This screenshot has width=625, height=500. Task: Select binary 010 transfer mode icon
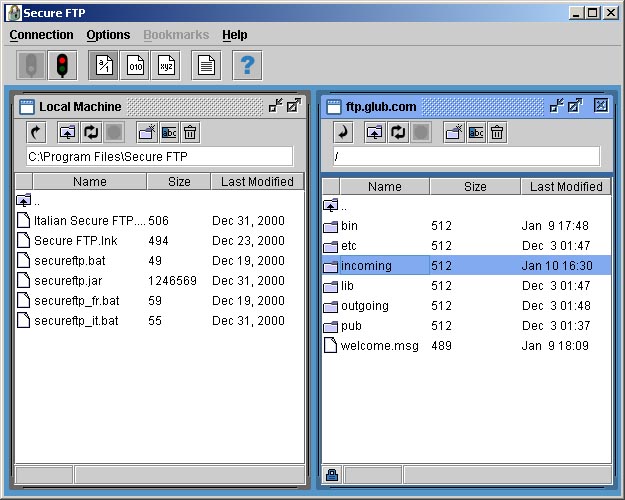pyautogui.click(x=135, y=65)
